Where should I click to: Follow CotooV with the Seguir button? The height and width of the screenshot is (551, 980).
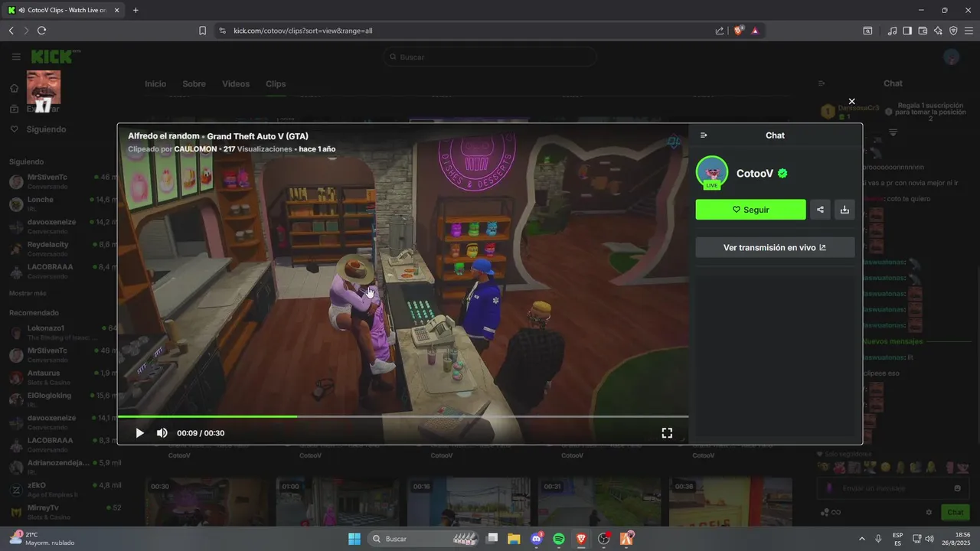coord(750,210)
